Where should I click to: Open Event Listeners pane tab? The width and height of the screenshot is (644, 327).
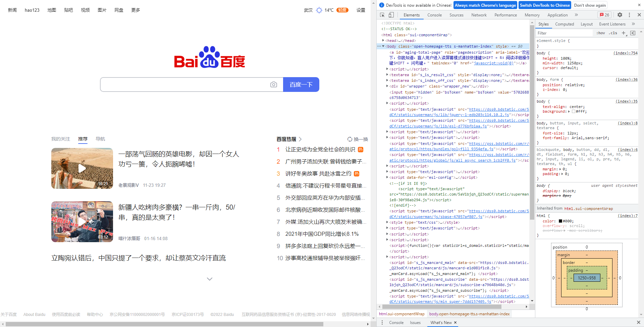pos(612,24)
